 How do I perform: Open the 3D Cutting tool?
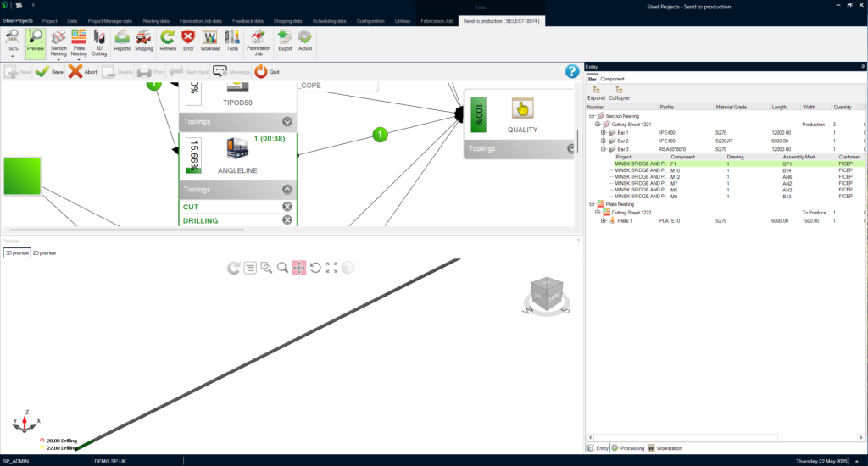(x=99, y=40)
